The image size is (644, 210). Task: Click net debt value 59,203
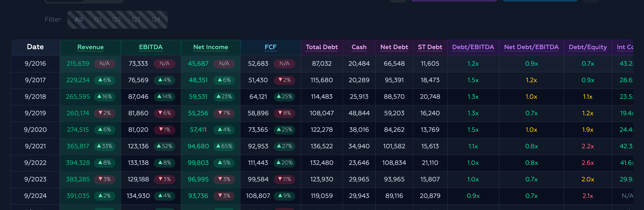click(x=394, y=113)
